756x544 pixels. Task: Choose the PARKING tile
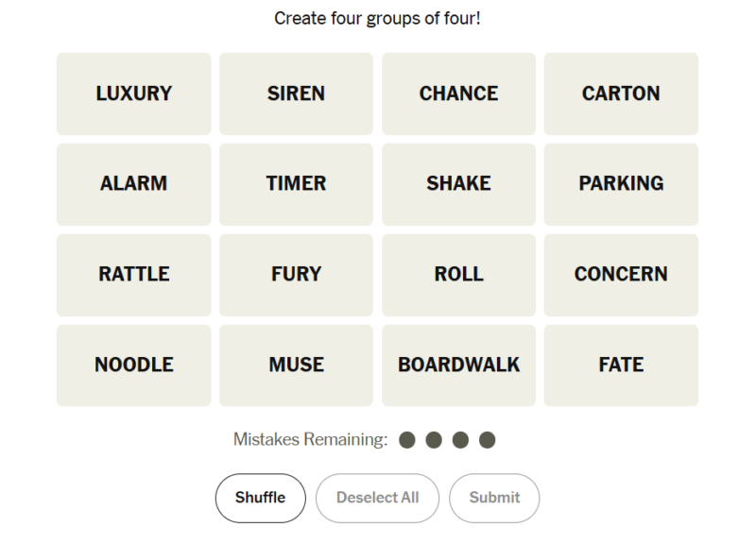(621, 184)
